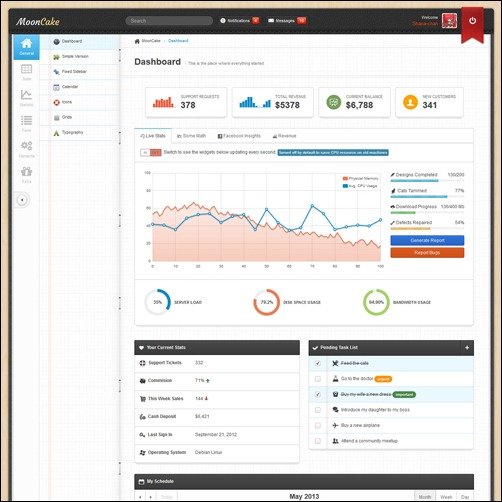This screenshot has height=502, width=502.
Task: Click the user avatar picture
Action: (x=449, y=21)
